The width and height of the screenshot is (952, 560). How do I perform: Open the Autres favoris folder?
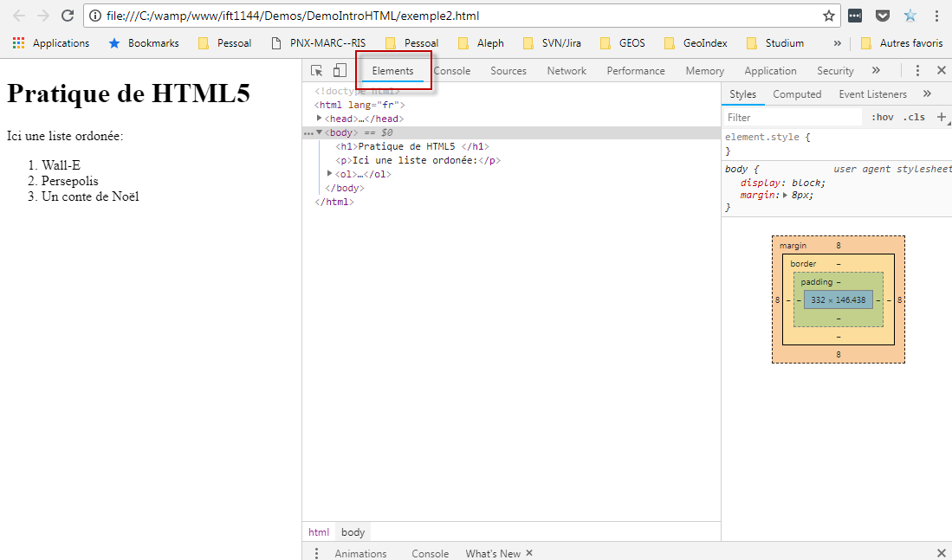pyautogui.click(x=903, y=43)
